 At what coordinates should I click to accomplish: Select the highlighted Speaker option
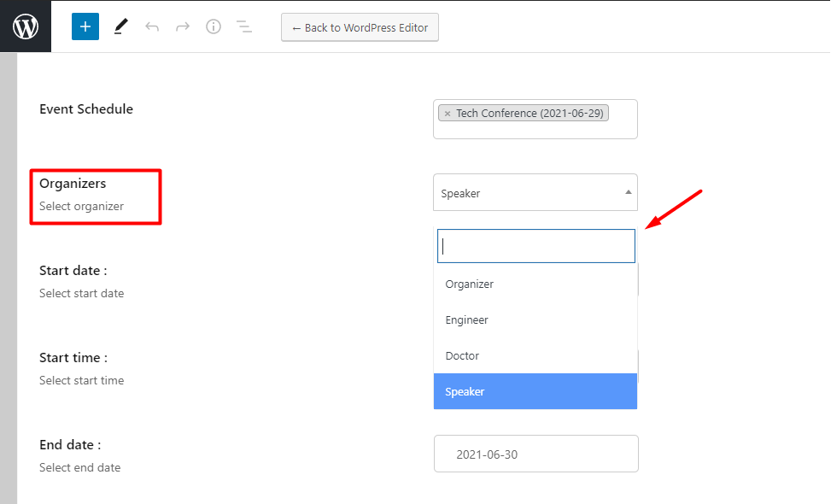click(535, 391)
